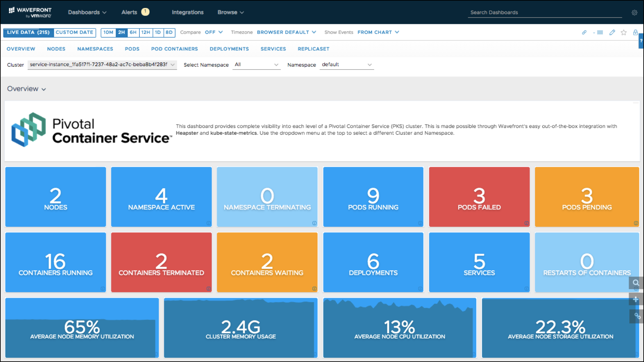Open the Browse menu
This screenshot has width=644, height=362.
[230, 12]
